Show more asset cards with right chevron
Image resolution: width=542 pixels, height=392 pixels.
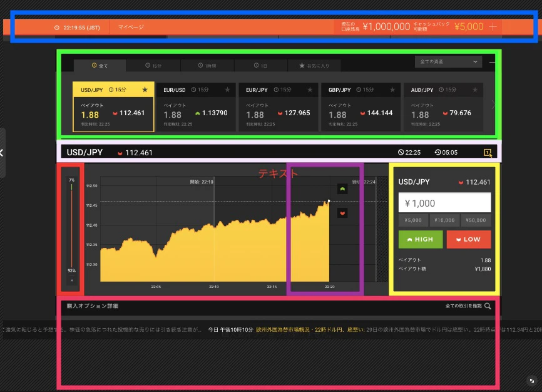493,105
